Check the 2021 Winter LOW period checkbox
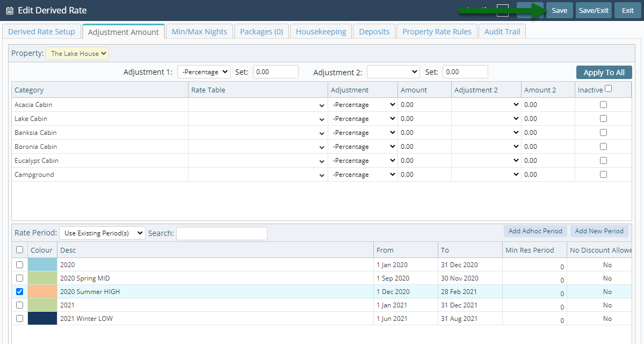Viewport: 644px width, 344px height. pyautogui.click(x=19, y=319)
